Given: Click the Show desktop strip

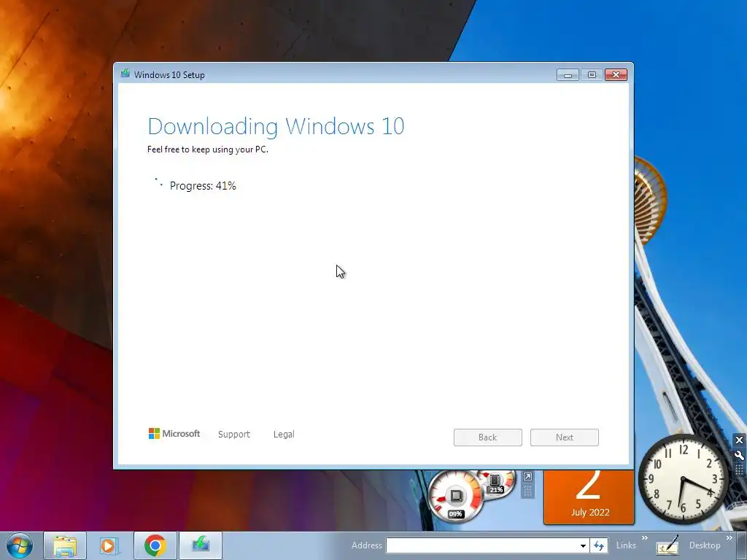Looking at the screenshot, I should point(742,545).
